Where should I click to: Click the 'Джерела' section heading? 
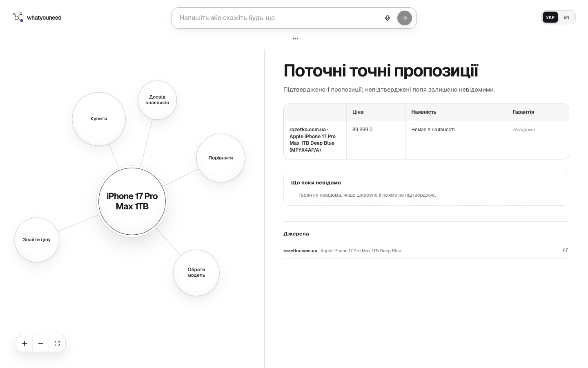click(296, 234)
